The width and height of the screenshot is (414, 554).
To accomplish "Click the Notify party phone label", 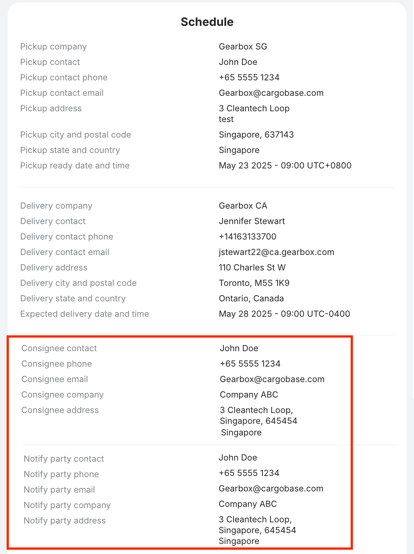I will click(61, 474).
